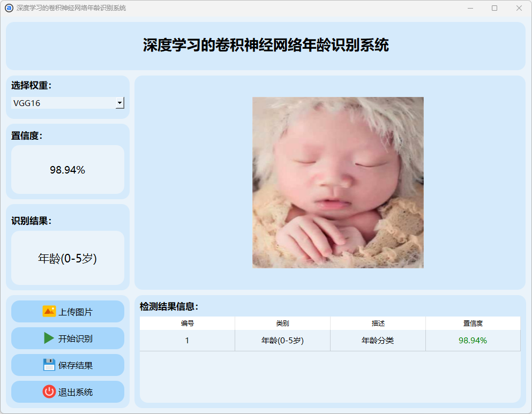Screen dimensions: 532x414
Task: Select the 描述 column header
Action: pos(378,323)
